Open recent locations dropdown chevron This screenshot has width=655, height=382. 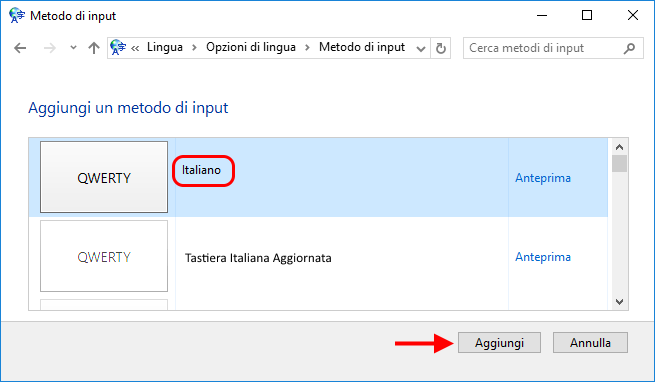coord(74,48)
